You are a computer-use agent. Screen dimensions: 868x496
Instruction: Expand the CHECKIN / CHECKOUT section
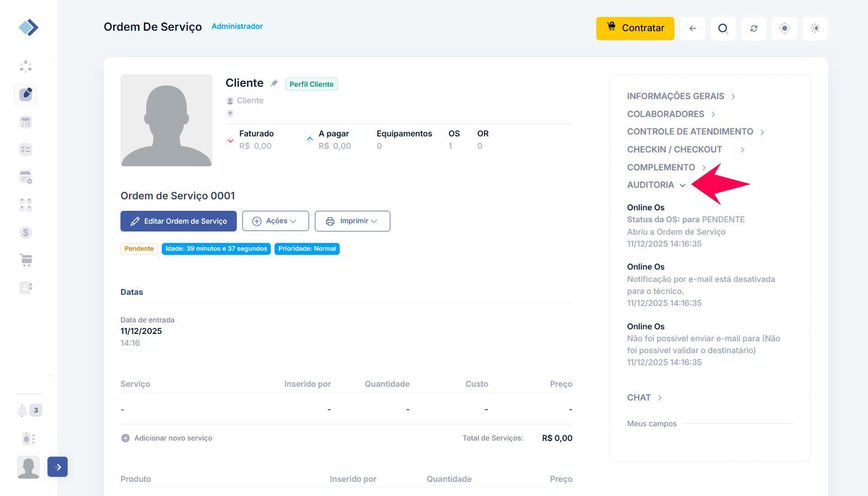pyautogui.click(x=685, y=150)
